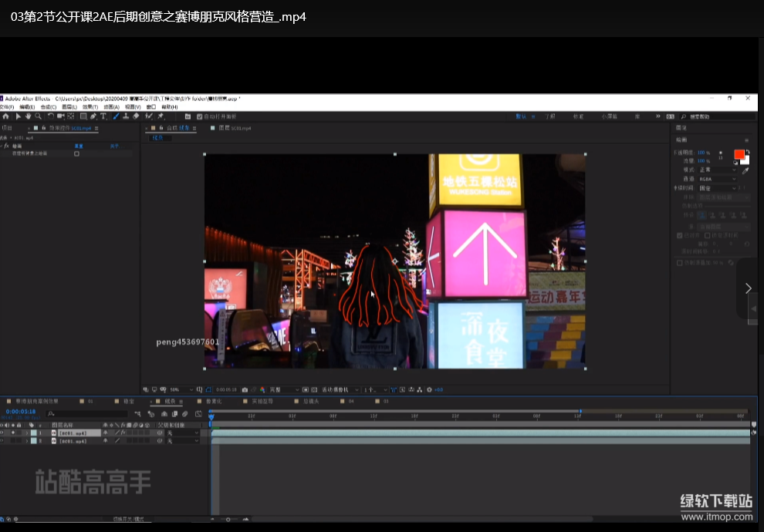
Task: Toggle the fx effect switch beside 绘画
Action: point(6,146)
